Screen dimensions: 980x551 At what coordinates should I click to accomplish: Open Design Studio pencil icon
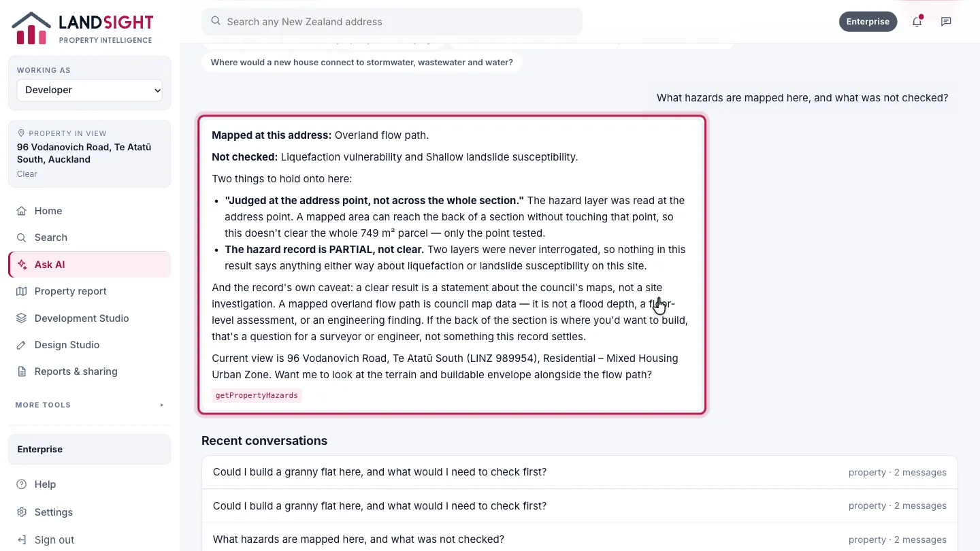click(22, 345)
